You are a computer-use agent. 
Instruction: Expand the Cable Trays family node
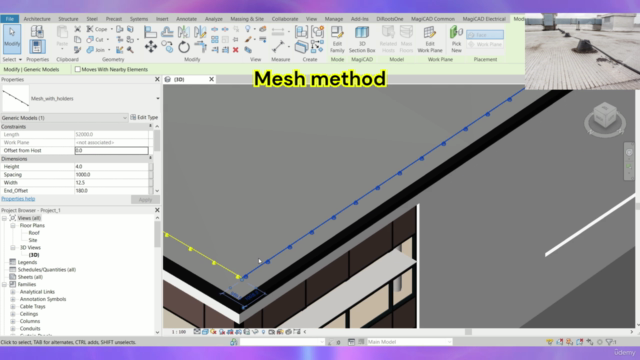tap(13, 307)
